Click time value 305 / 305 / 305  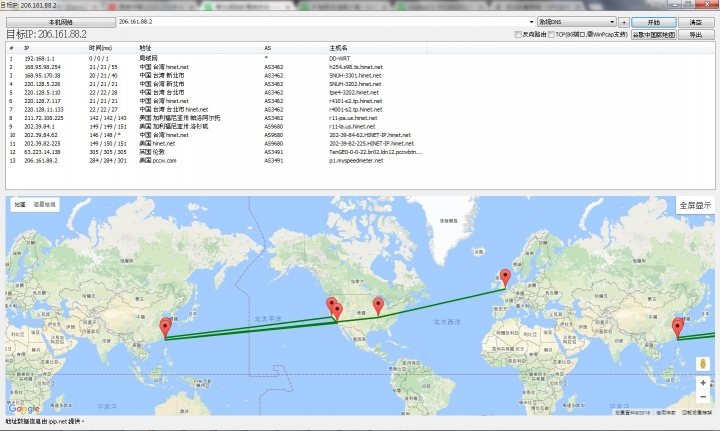point(108,152)
